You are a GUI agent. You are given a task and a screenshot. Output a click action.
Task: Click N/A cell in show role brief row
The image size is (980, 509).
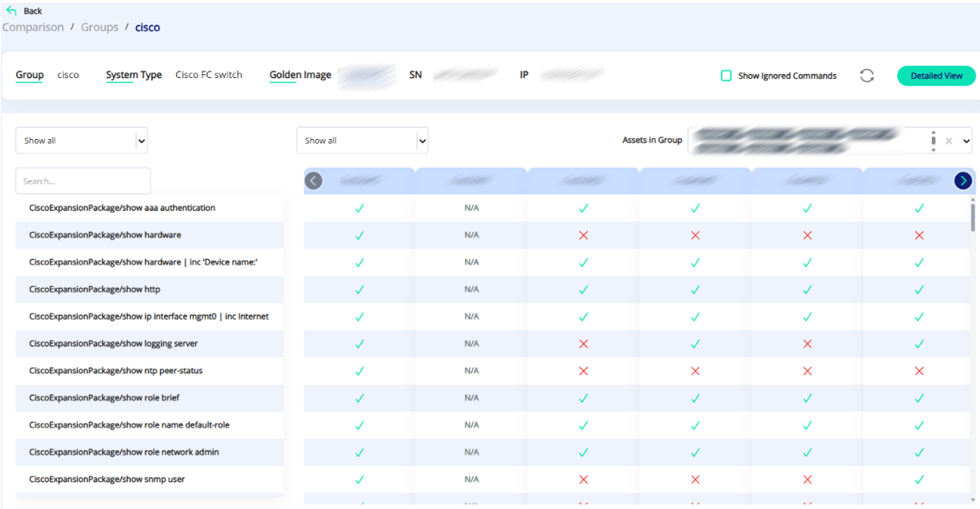click(x=471, y=398)
